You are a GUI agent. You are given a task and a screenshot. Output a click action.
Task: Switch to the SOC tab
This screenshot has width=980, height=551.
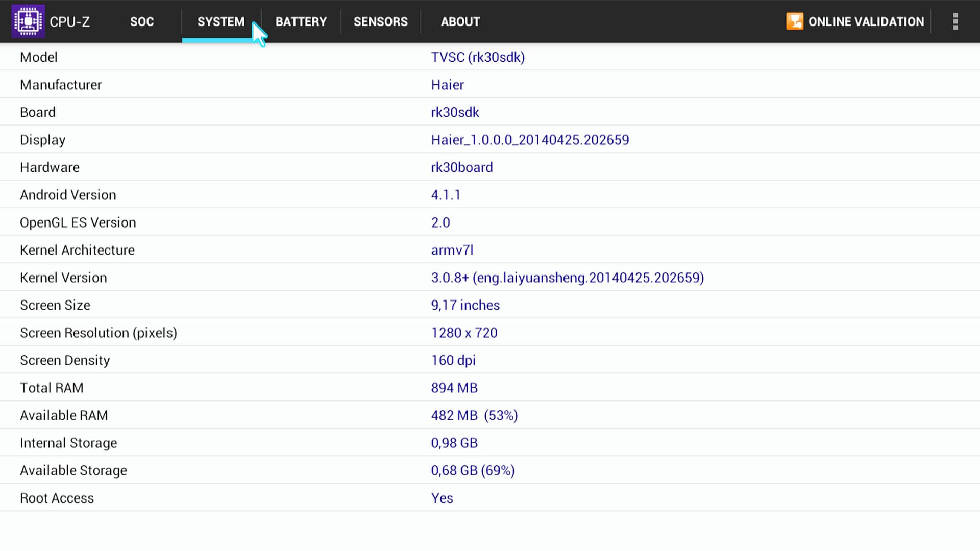point(142,22)
